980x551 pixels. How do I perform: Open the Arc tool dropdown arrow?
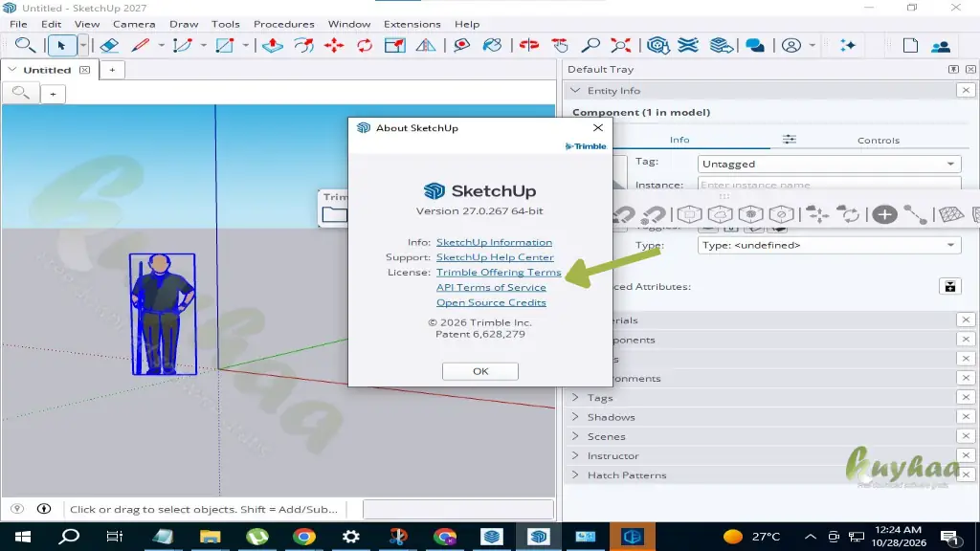click(203, 45)
